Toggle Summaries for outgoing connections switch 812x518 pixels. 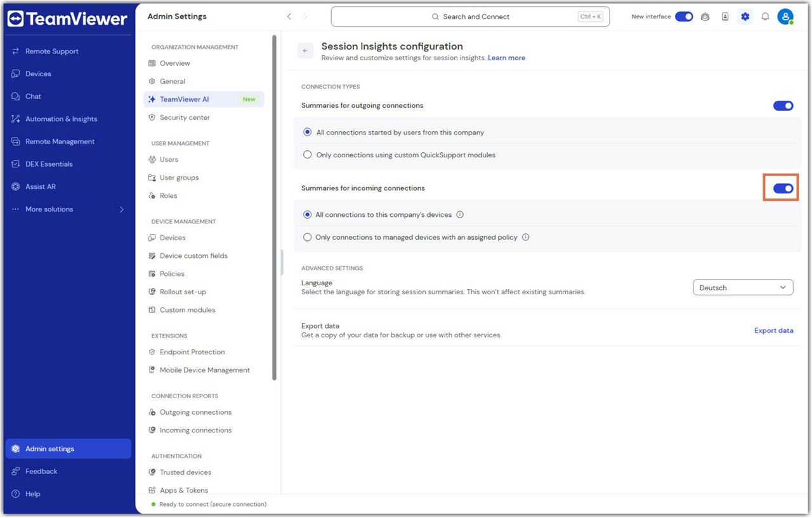point(783,106)
